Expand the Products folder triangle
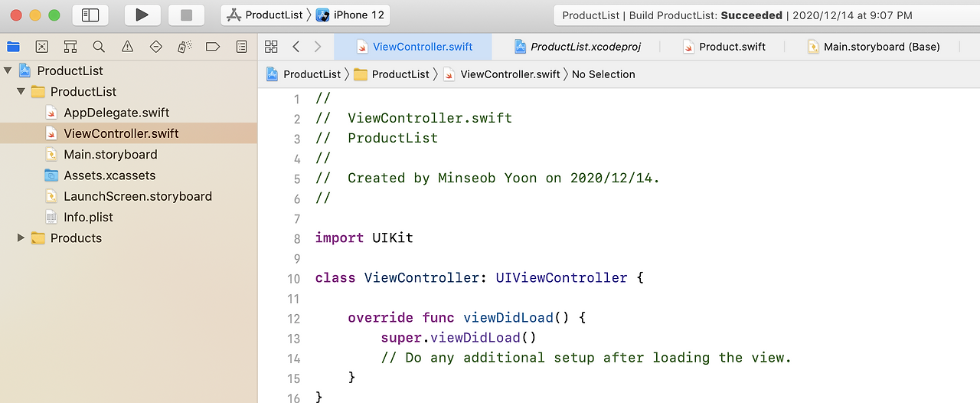Screen dimensions: 980x403 point(21,238)
